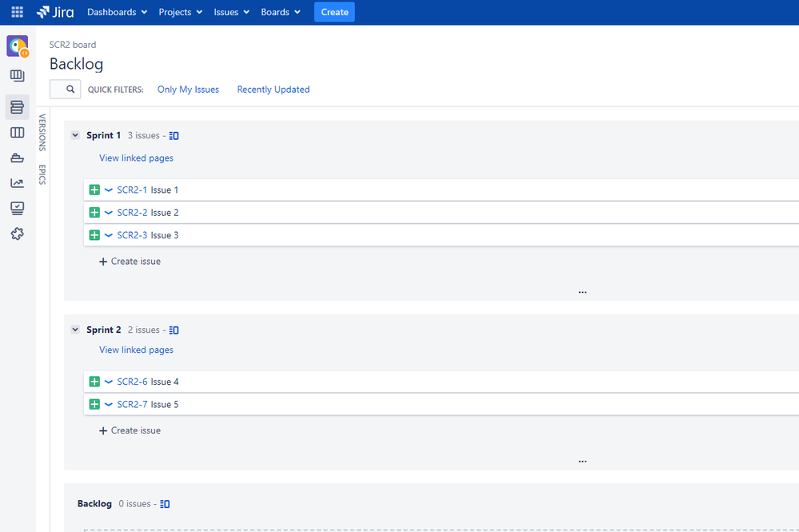Open Issues monitor sidebar icon
The height and width of the screenshot is (532, 799).
(18, 208)
